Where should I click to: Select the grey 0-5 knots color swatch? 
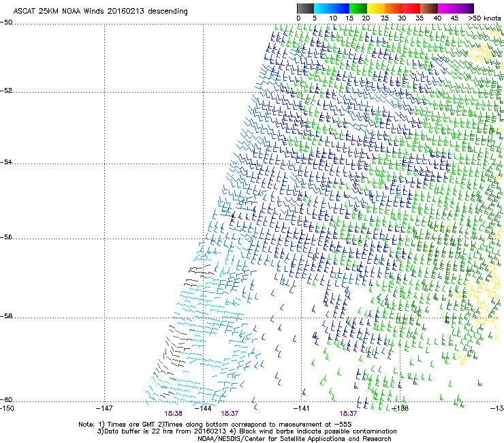tap(305, 8)
